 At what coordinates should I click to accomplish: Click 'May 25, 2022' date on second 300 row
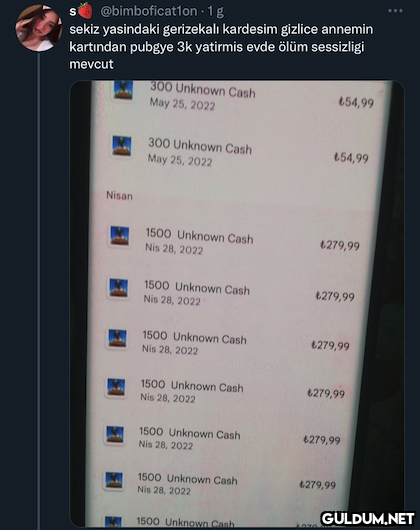tap(180, 160)
